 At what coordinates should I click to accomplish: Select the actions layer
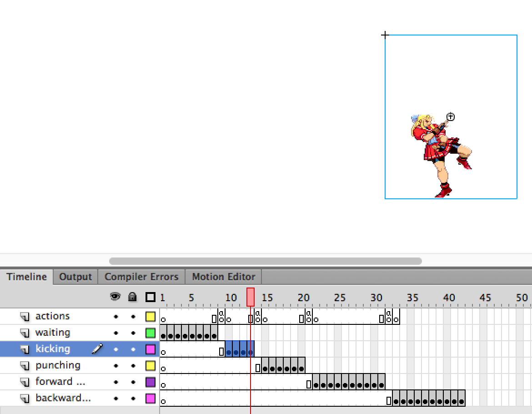[53, 316]
